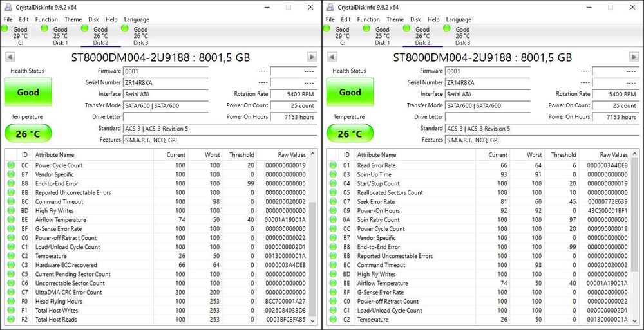This screenshot has height=330, width=644.
Task: Select Current Pending Sector Count row
Action: tap(156, 274)
